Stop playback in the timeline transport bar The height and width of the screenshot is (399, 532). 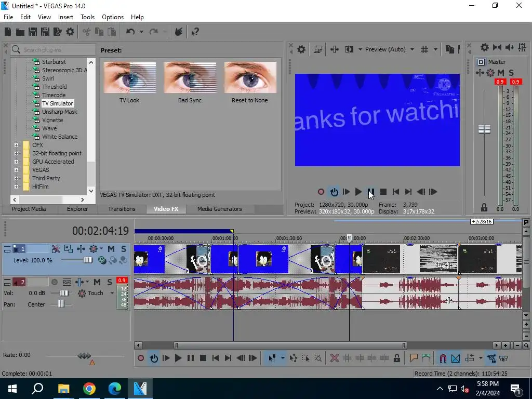(203, 358)
